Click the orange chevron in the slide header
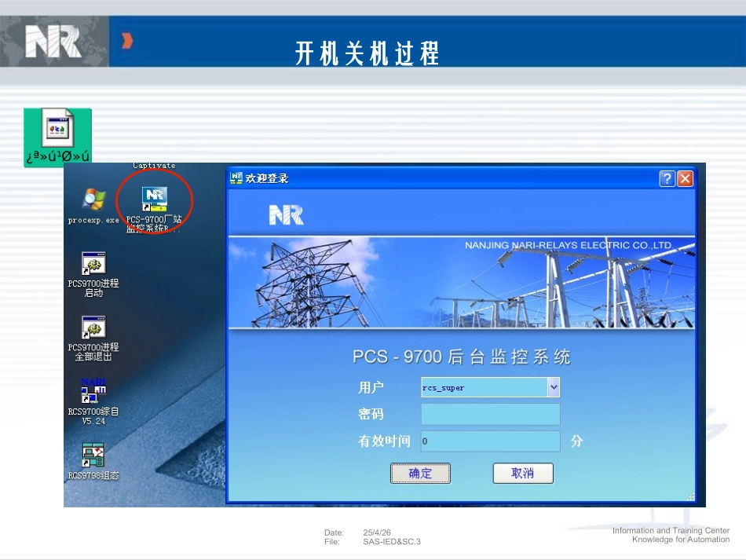 [126, 41]
